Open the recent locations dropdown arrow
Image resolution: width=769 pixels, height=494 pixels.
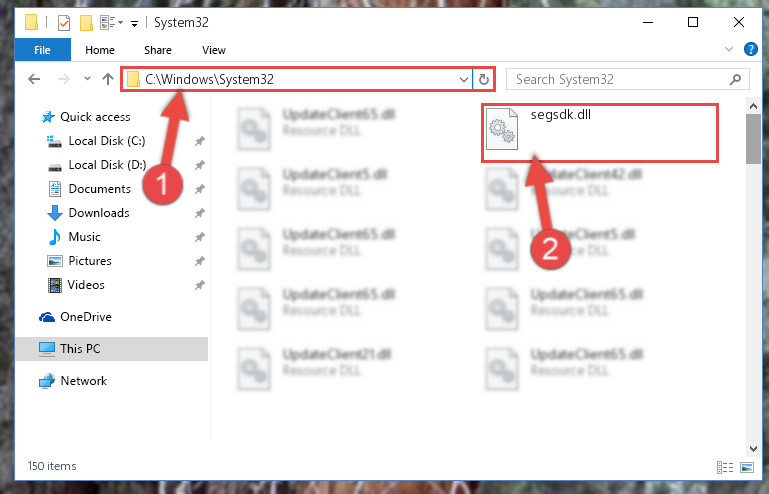[87, 78]
